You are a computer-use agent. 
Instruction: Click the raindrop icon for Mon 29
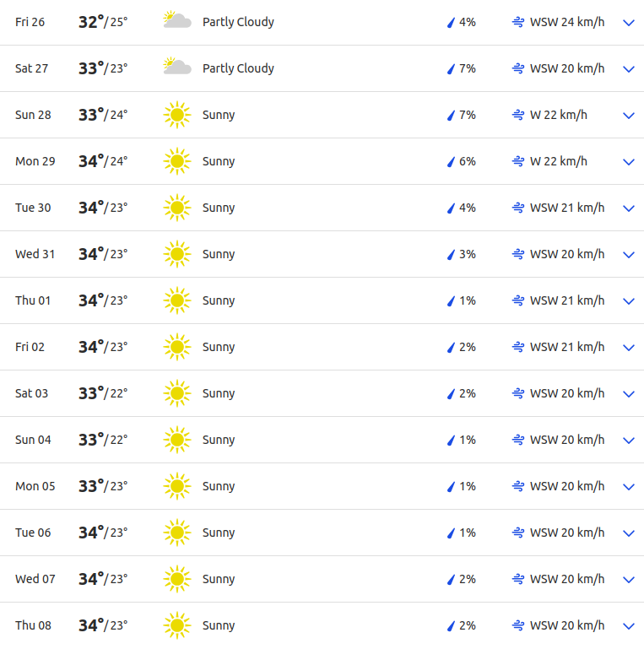(x=451, y=161)
